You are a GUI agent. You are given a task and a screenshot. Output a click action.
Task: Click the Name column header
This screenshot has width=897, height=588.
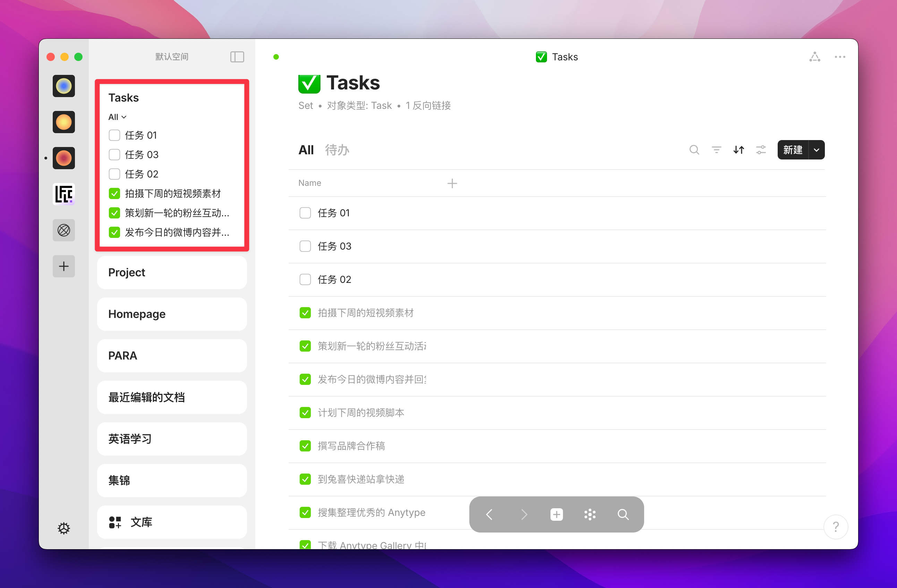pyautogui.click(x=310, y=183)
